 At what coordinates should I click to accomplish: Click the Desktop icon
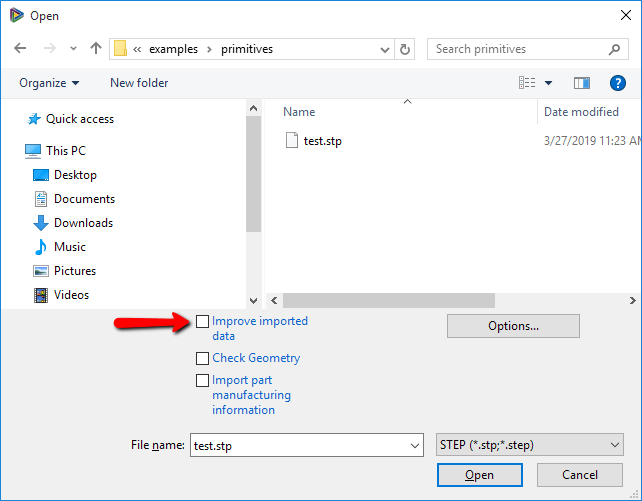pos(41,175)
